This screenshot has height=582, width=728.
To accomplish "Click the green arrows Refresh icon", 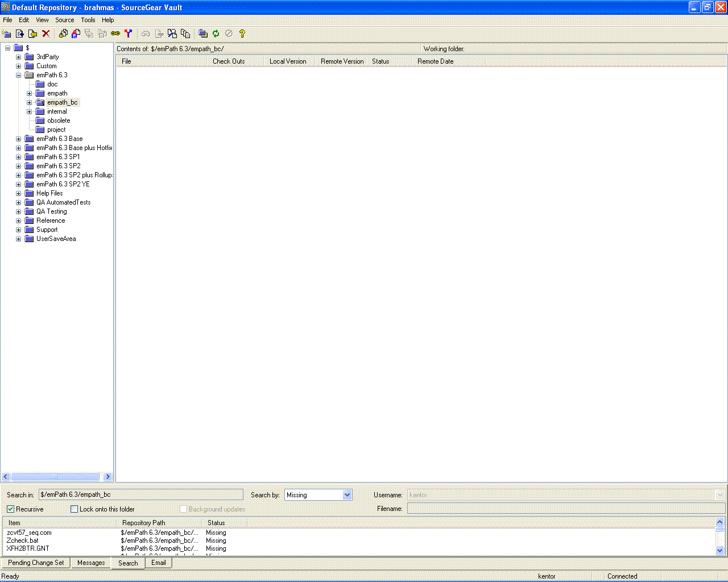I will tap(216, 34).
